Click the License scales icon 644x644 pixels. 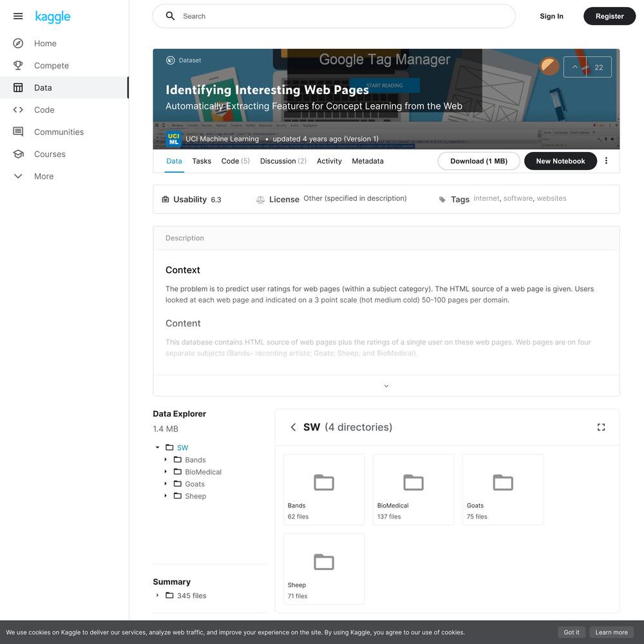[260, 200]
